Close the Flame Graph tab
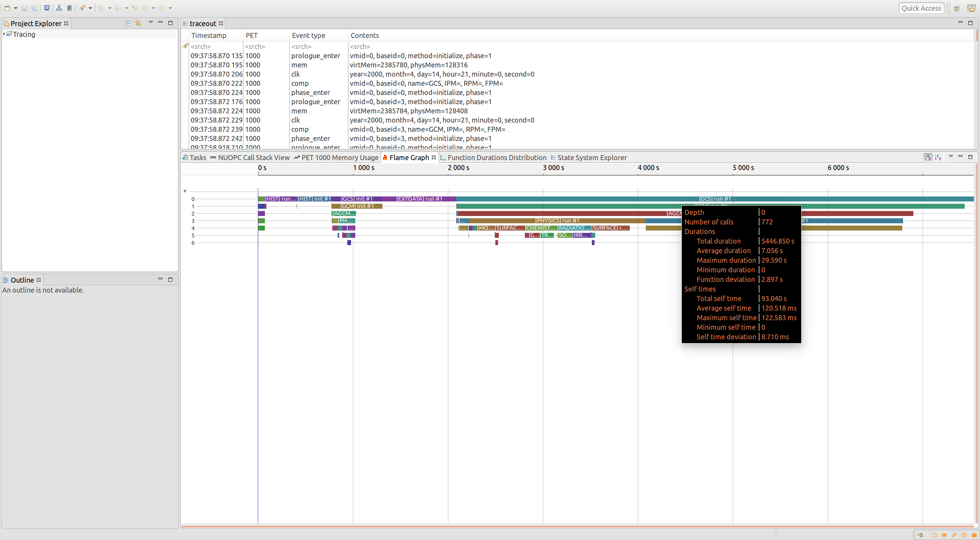Image resolution: width=980 pixels, height=540 pixels. pyautogui.click(x=434, y=157)
